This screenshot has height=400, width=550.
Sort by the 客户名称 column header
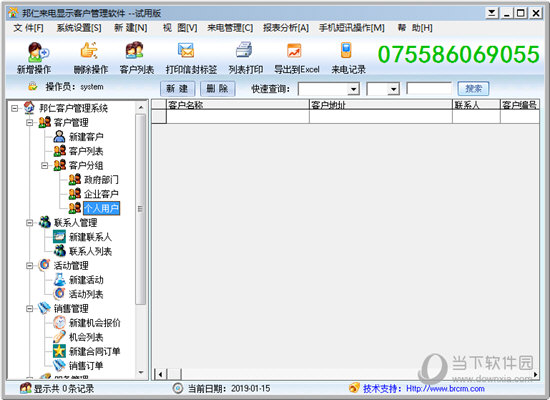click(237, 105)
